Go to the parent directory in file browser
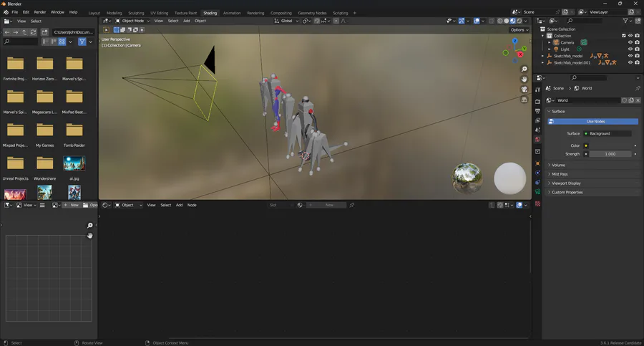The width and height of the screenshot is (644, 346). click(x=24, y=32)
